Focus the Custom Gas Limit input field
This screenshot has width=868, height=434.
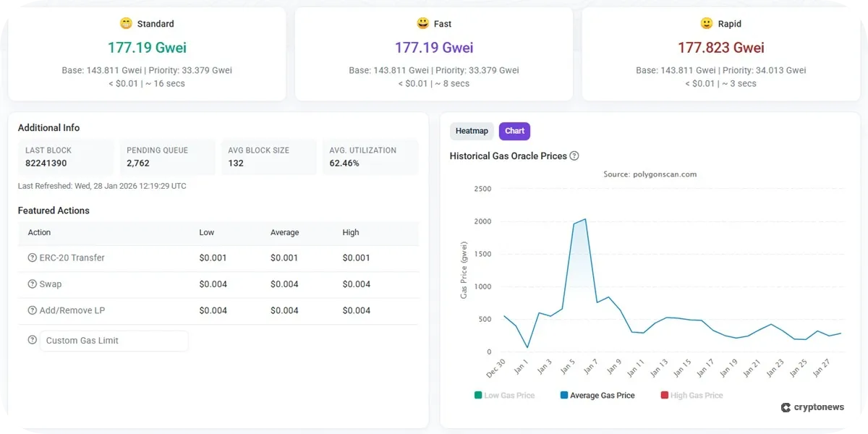point(114,341)
